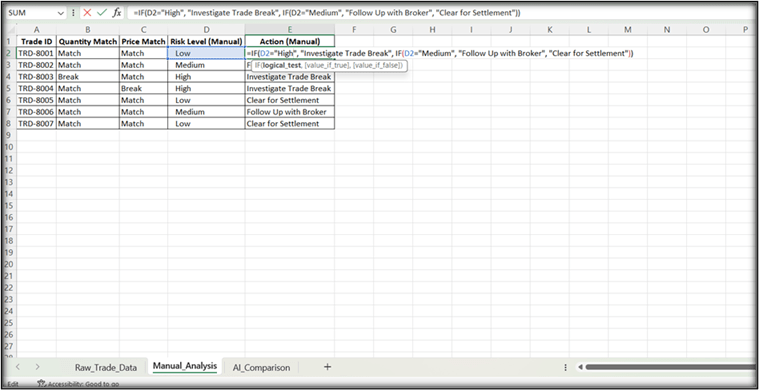
Task: Click the formula bar options three-dot handle
Action: 73,13
